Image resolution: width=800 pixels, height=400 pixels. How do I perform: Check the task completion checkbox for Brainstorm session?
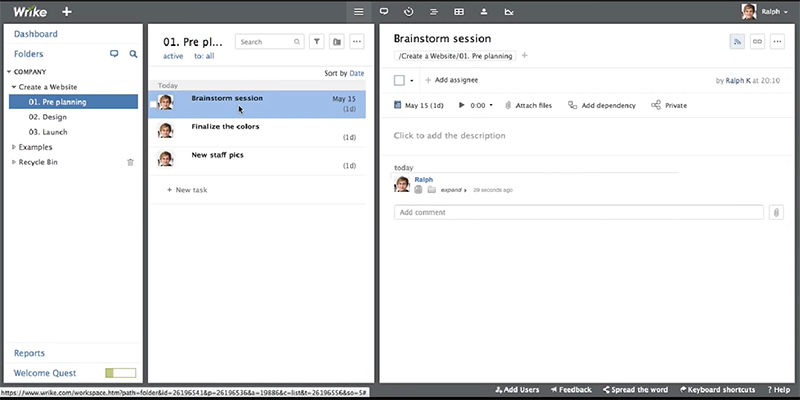[x=399, y=79]
